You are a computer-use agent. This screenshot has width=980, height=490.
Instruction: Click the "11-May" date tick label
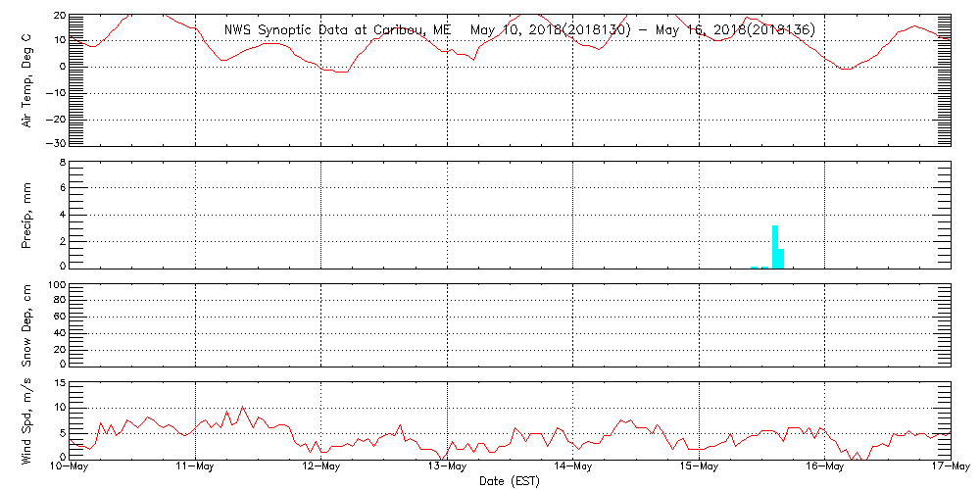(x=196, y=467)
